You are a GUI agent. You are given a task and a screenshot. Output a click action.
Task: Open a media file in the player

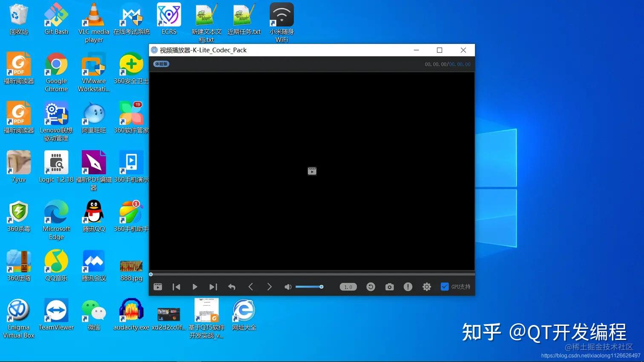(x=158, y=286)
